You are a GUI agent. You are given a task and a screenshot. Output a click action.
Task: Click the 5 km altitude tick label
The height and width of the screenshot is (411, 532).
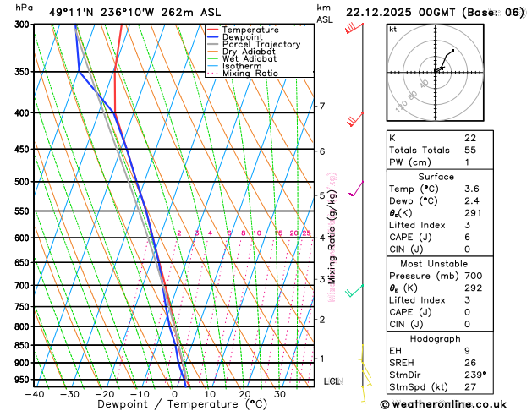click(x=322, y=195)
